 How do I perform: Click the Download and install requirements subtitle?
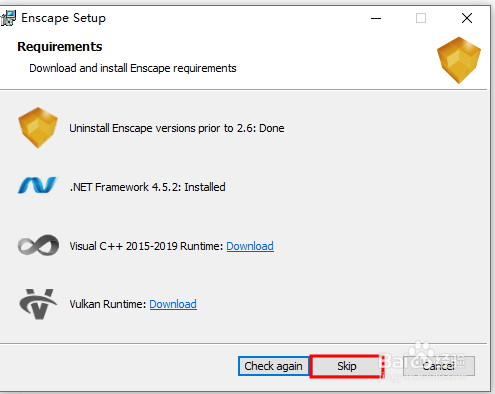[133, 68]
